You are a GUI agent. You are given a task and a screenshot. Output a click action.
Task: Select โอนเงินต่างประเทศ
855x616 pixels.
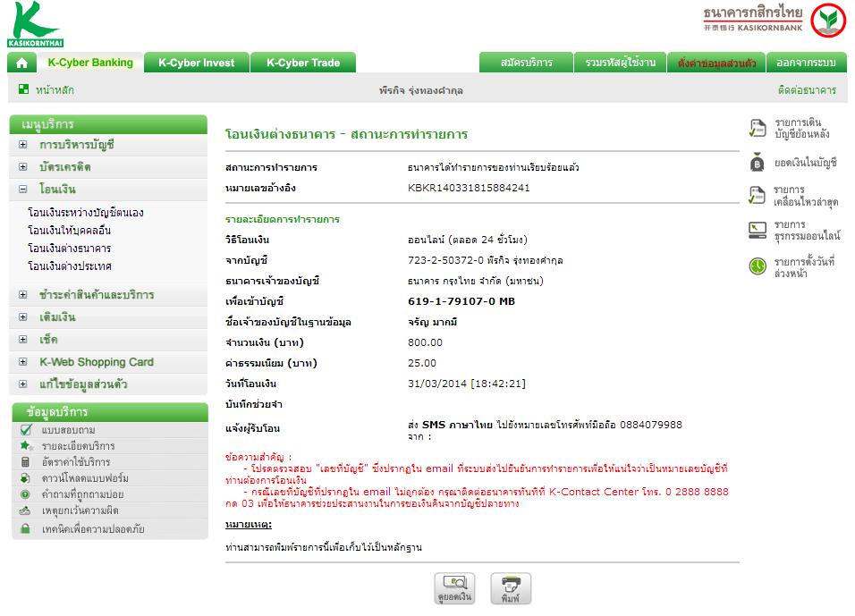point(69,266)
